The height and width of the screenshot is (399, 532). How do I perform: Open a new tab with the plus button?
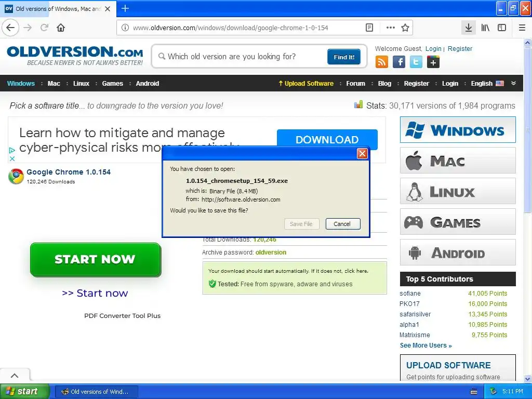click(x=125, y=8)
